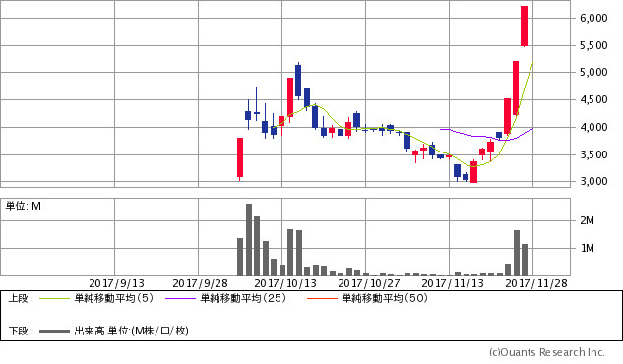The image size is (623, 364).
Task: Click the 2017/11/28 date axis label
Action: [x=536, y=283]
